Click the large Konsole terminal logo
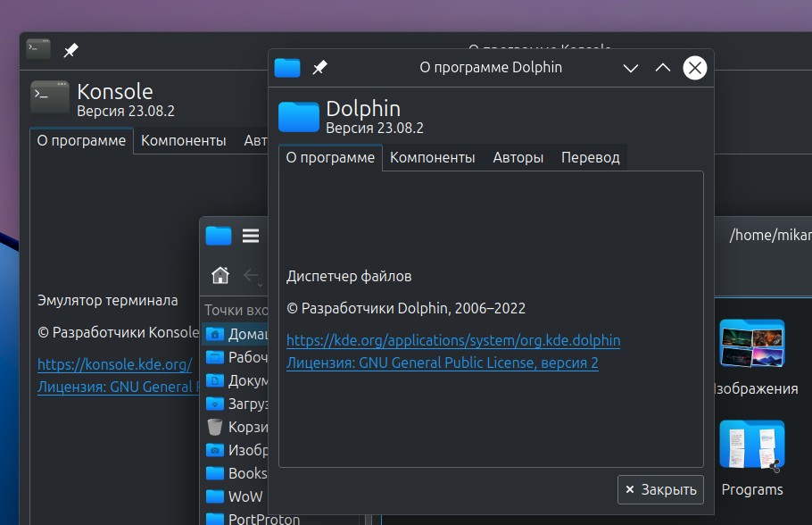This screenshot has height=525, width=812. pyautogui.click(x=50, y=97)
